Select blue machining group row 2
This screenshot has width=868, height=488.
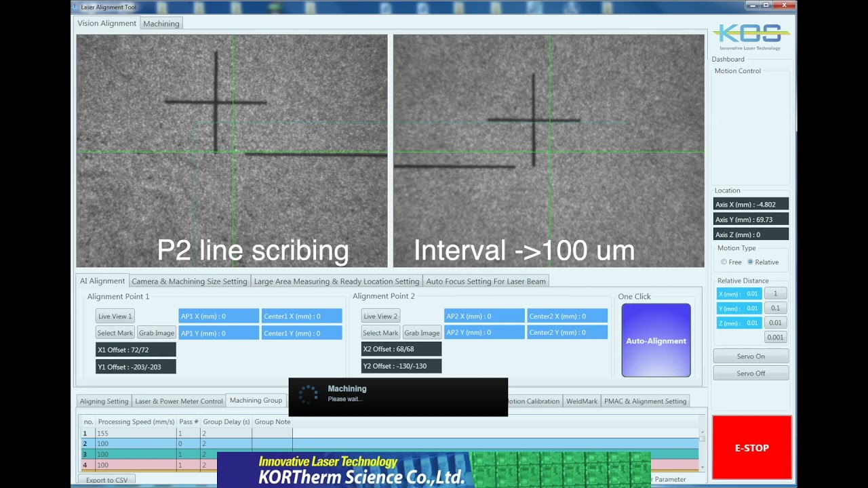tap(389, 443)
